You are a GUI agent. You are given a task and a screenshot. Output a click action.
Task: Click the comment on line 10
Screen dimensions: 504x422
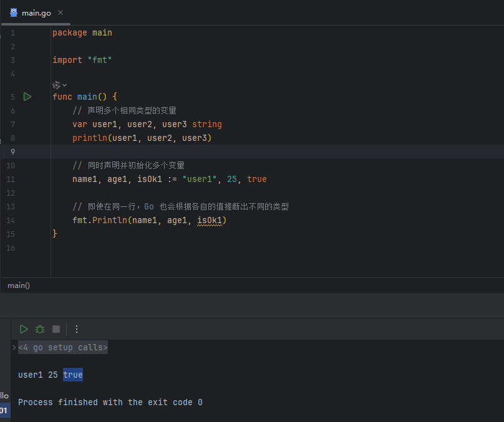tap(128, 165)
